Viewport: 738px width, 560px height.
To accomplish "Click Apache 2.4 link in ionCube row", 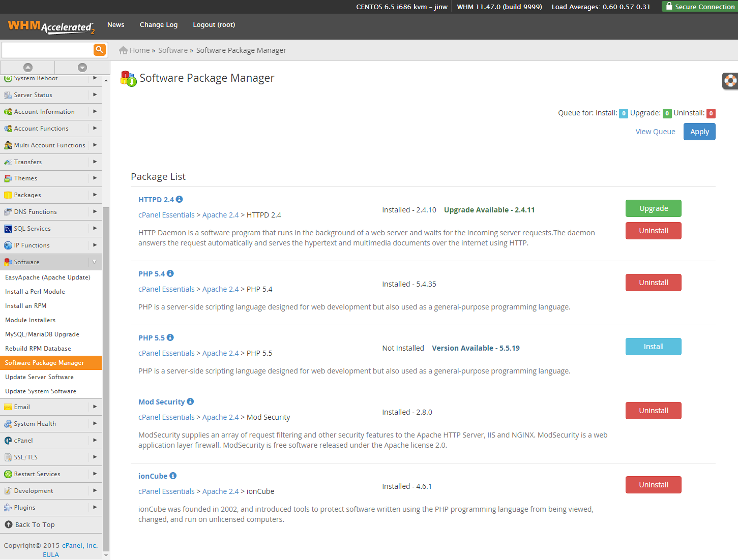I will 221,491.
